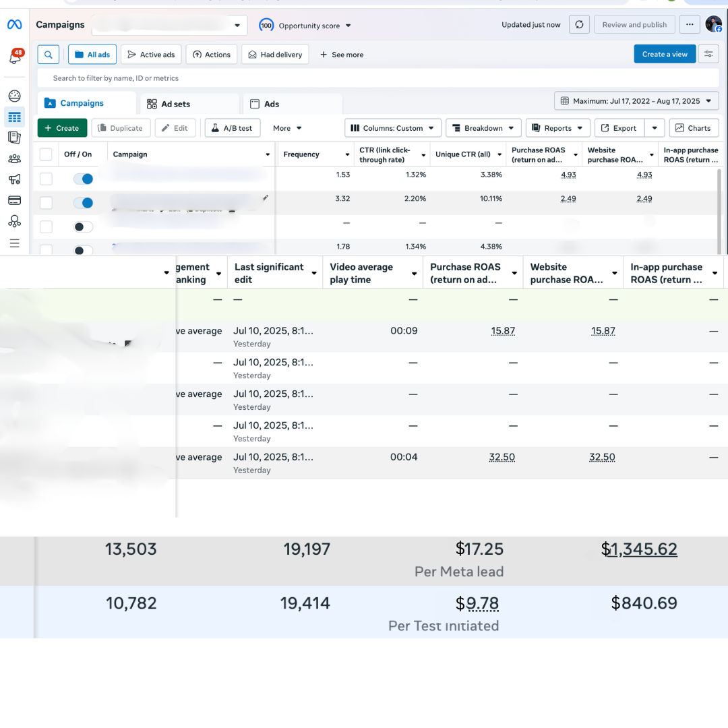
Task: Open the view settings sliders icon
Action: [708, 55]
